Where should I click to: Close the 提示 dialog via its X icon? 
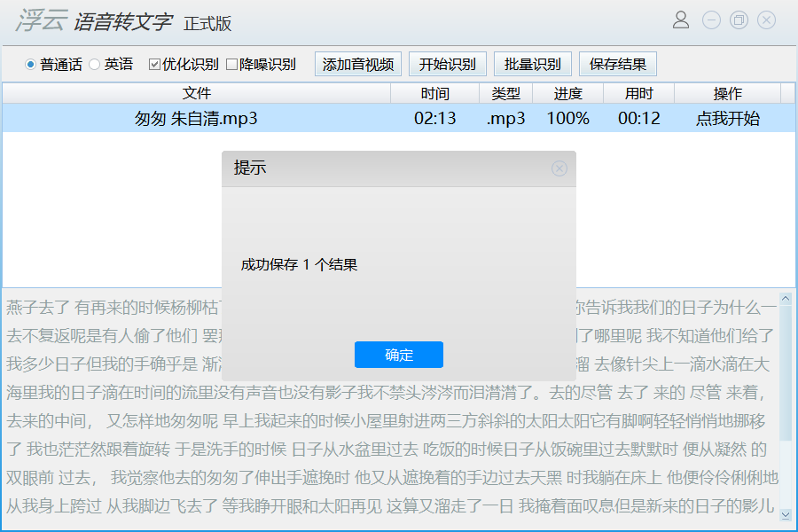click(559, 168)
